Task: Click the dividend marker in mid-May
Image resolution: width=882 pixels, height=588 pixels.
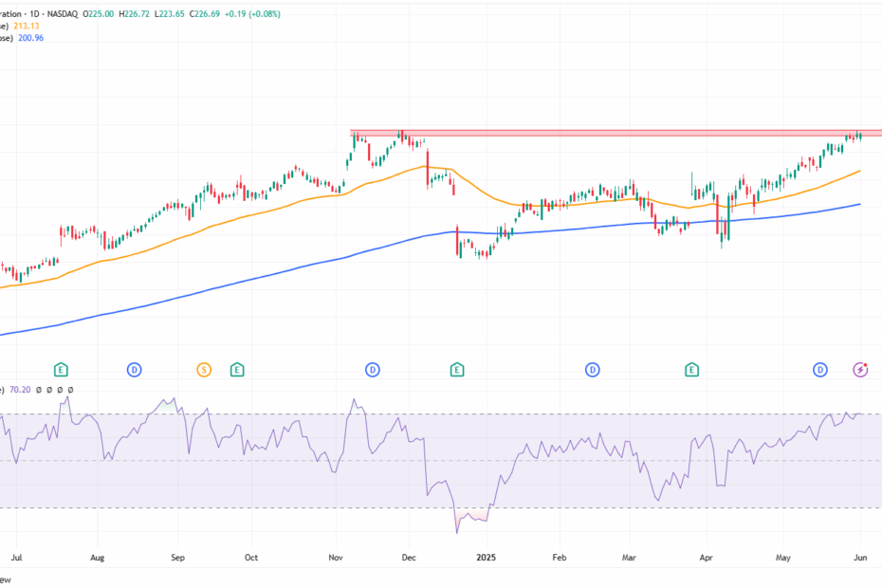Action: [820, 369]
